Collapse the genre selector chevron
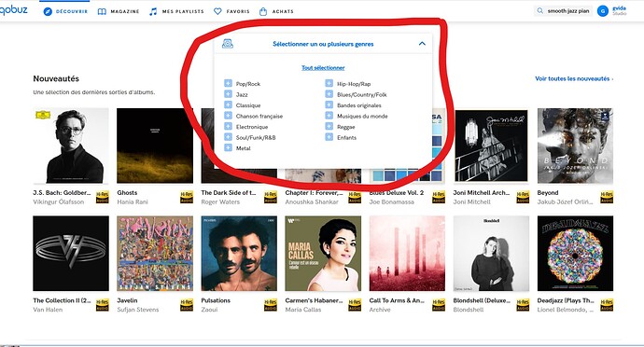Image resolution: width=644 pixels, height=347 pixels. tap(422, 44)
